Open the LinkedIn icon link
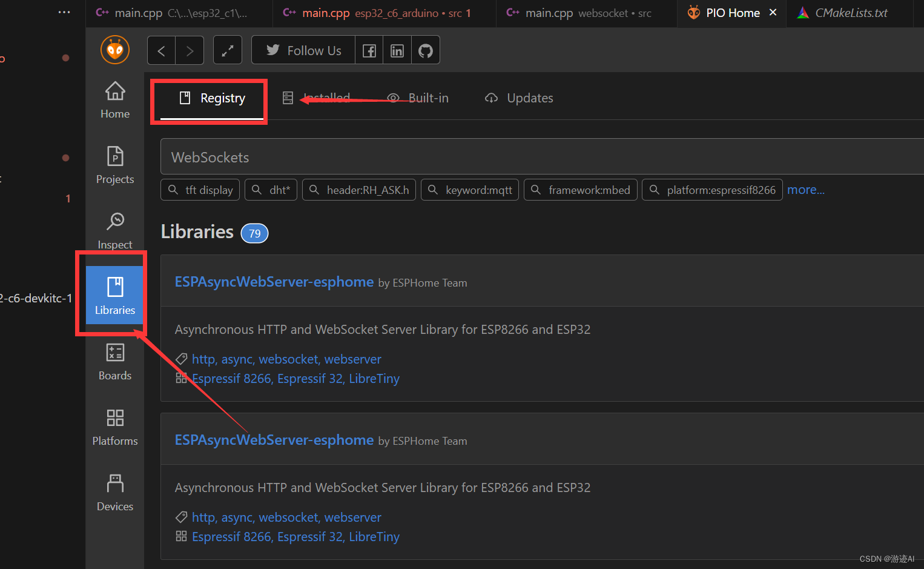 point(397,50)
